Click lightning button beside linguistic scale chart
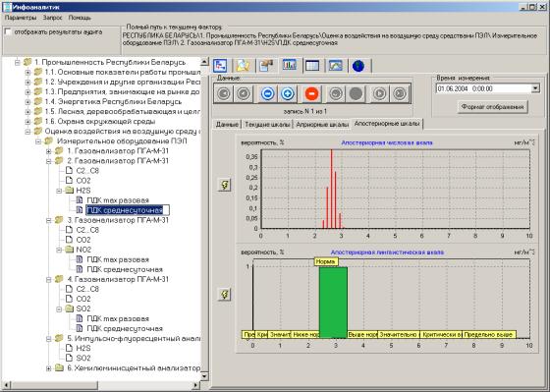The image size is (550, 392). (225, 294)
